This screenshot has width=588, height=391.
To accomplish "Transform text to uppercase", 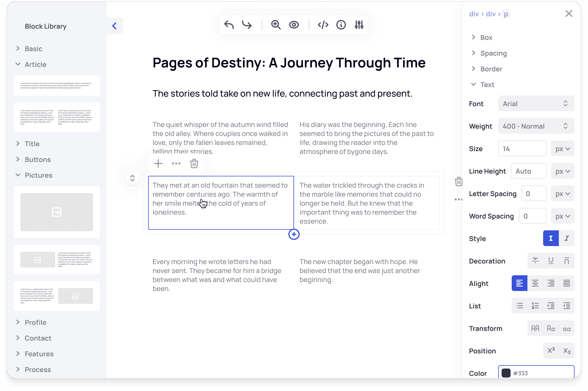I will 535,328.
